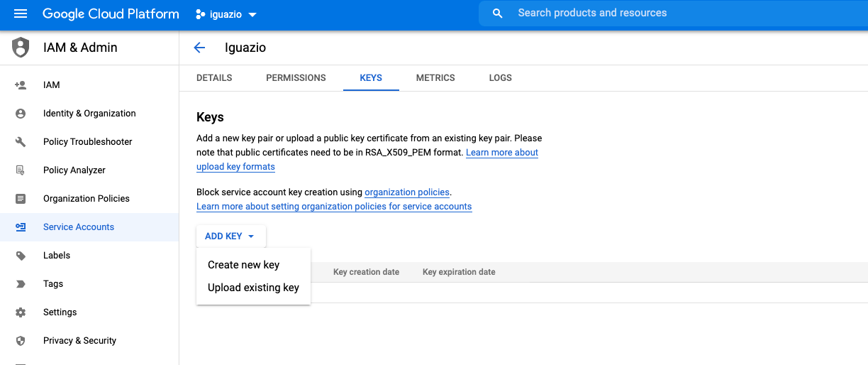Click the Key expiration date column header
This screenshot has width=868, height=365.
459,272
